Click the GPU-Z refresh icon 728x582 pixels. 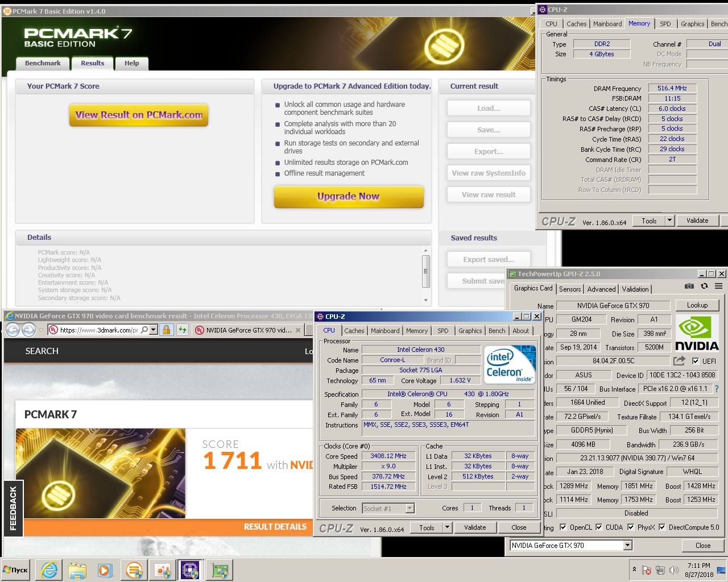pyautogui.click(x=705, y=286)
